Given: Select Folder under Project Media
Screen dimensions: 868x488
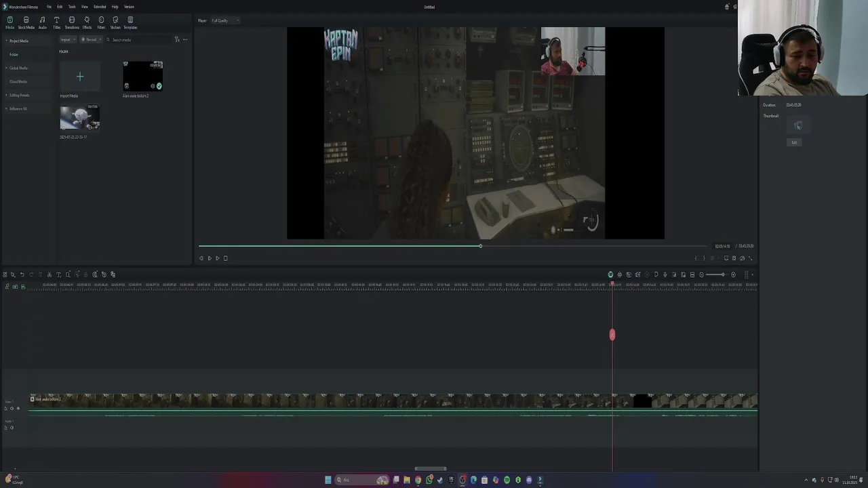Looking at the screenshot, I should [x=14, y=54].
